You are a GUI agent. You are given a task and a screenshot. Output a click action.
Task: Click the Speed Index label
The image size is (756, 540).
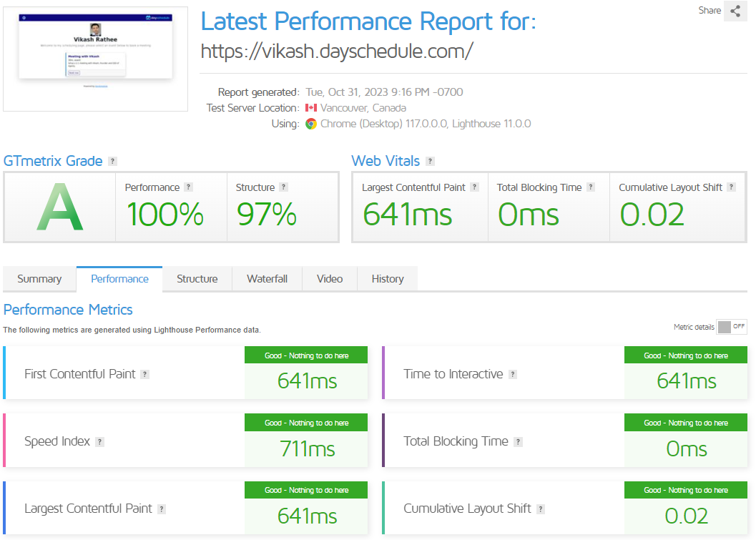pyautogui.click(x=57, y=441)
